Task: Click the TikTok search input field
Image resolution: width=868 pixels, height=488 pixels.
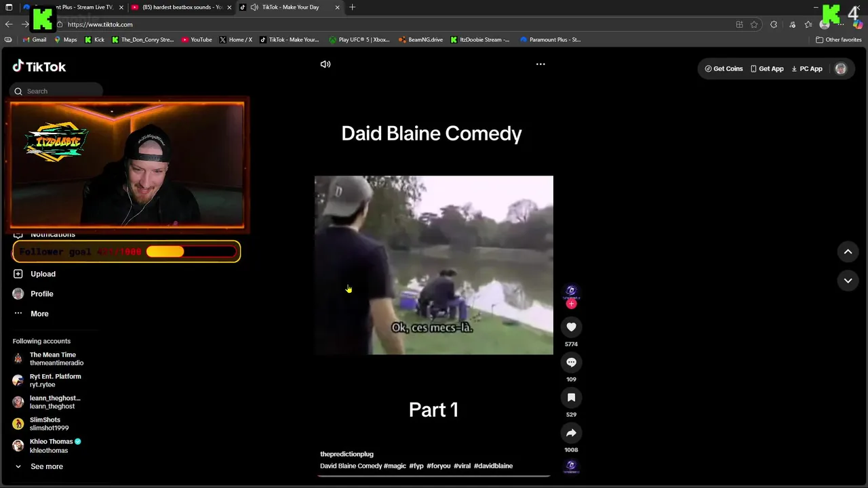Action: click(56, 91)
